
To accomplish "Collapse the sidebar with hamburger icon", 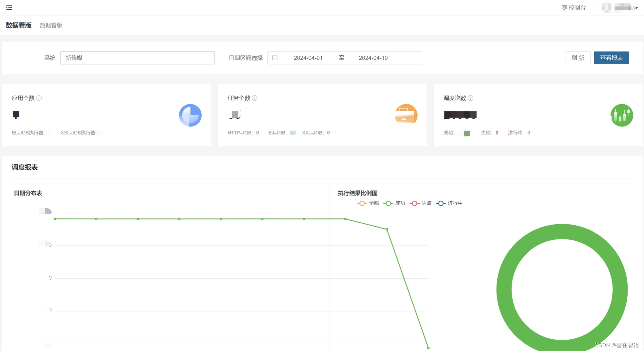I will [9, 7].
